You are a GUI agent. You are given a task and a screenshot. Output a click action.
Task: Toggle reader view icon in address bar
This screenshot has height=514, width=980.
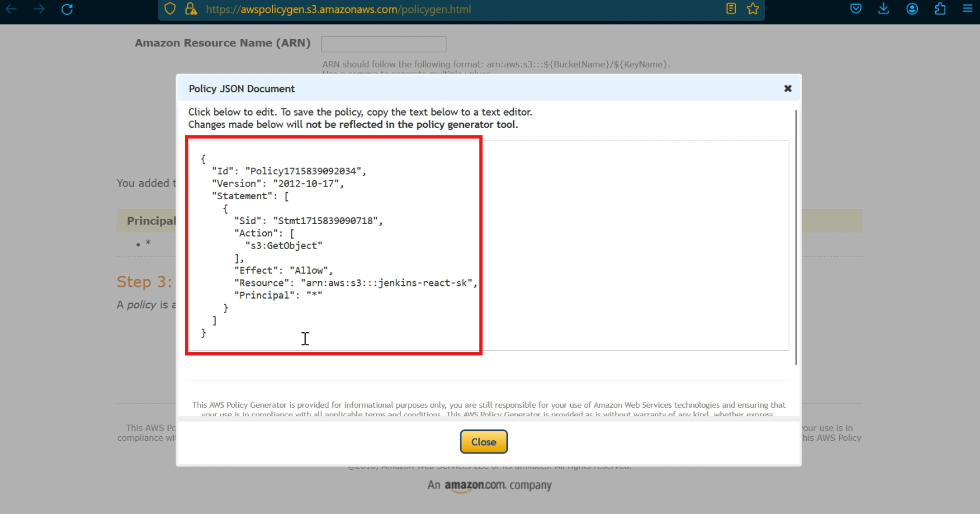731,9
